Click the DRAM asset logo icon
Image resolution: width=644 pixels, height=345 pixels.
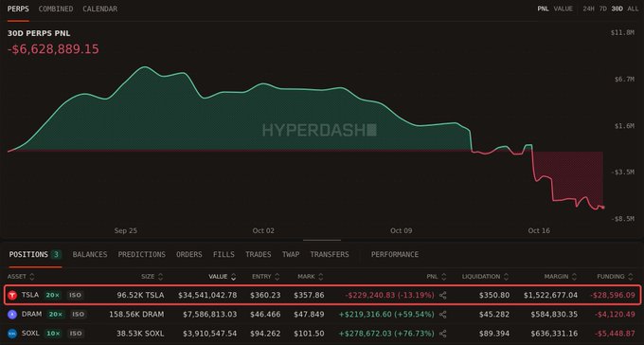12,315
